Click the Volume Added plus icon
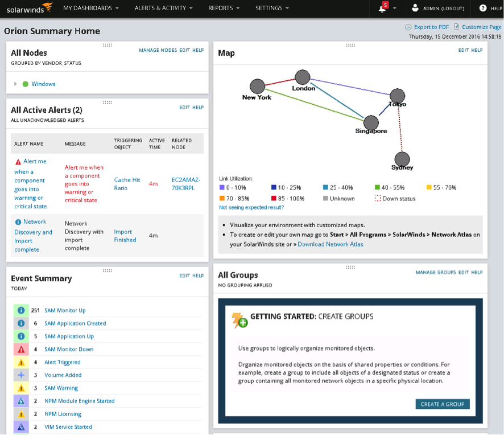The width and height of the screenshot is (504, 435). coord(21,375)
